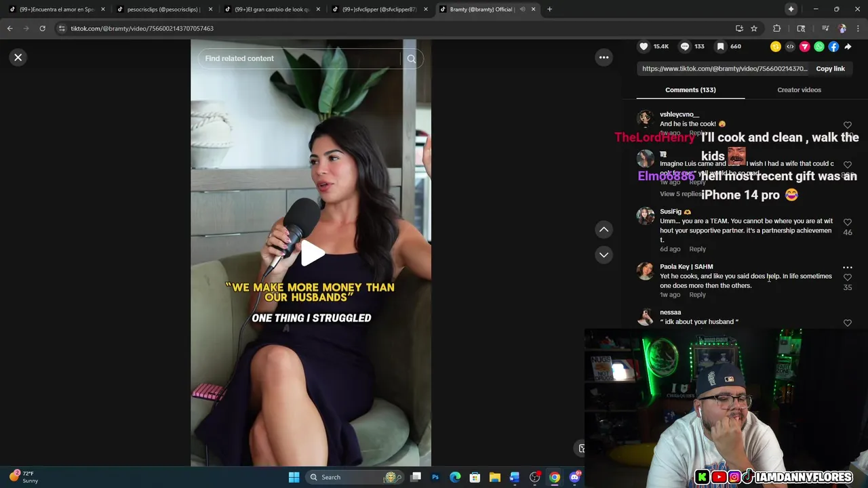Viewport: 868px width, 488px height.
Task: Install app icon in address bar
Action: (739, 28)
